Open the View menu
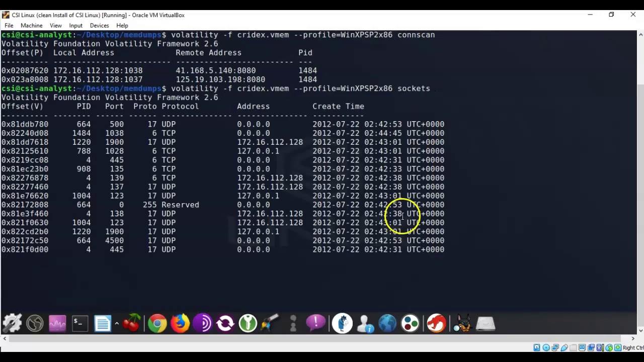The width and height of the screenshot is (644, 362). (x=55, y=25)
